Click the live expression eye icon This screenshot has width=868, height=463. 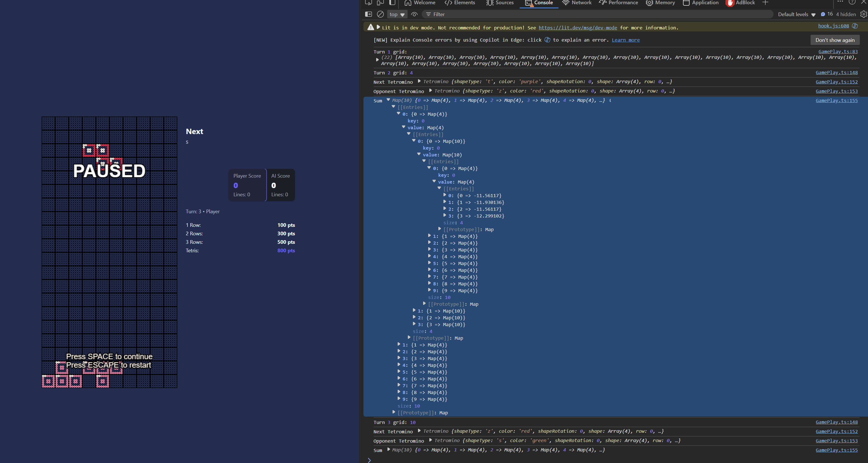tap(414, 14)
